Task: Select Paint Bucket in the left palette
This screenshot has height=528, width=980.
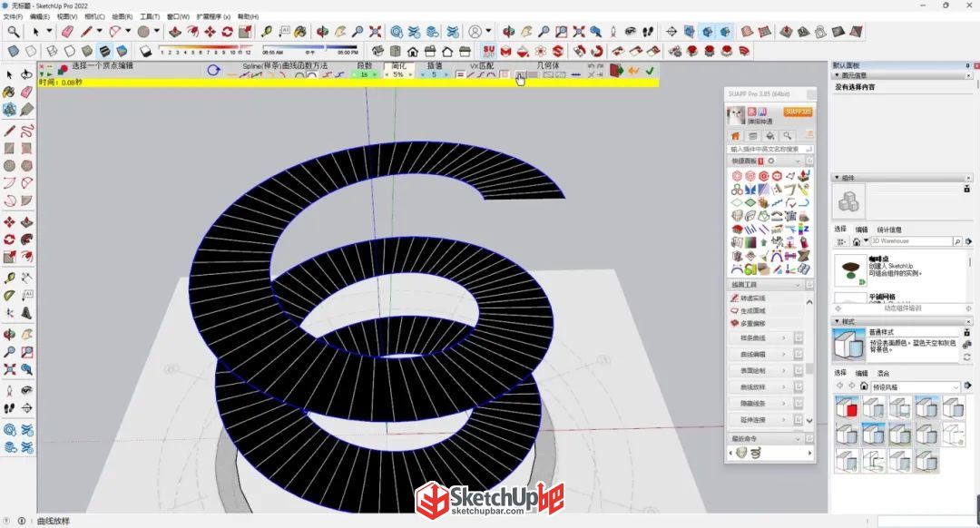Action: 9,92
